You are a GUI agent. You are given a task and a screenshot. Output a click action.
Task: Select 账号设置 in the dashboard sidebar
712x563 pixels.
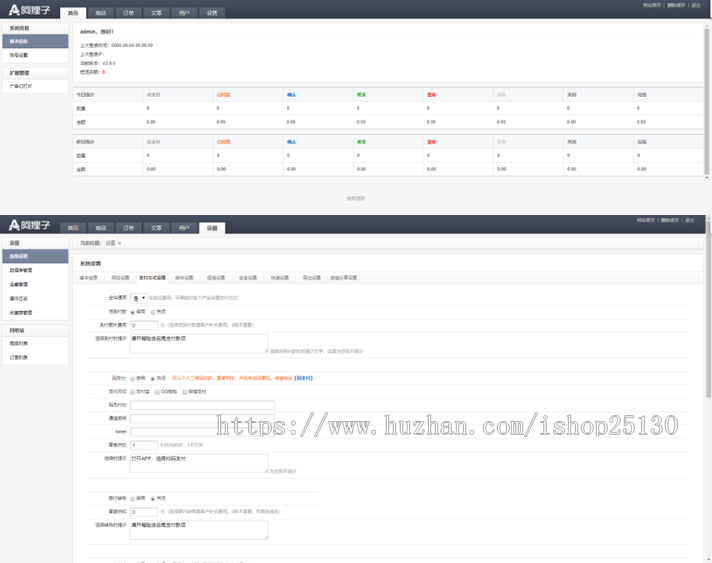click(35, 55)
